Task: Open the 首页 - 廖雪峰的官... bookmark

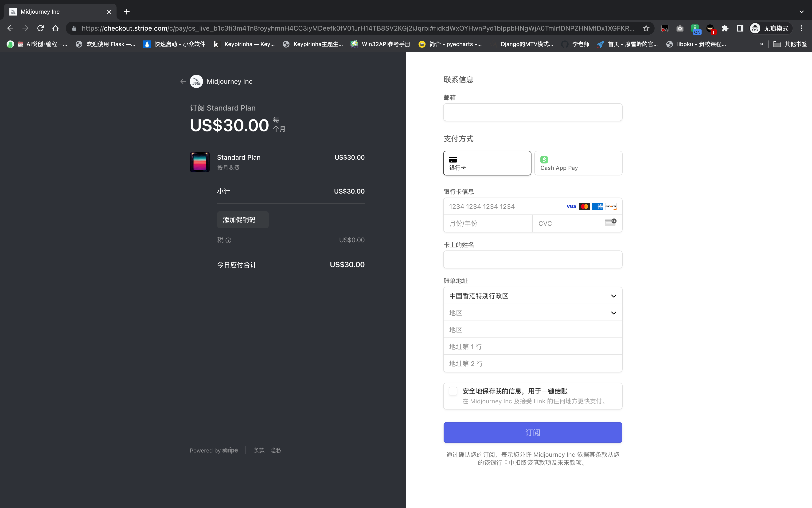Action: point(627,44)
